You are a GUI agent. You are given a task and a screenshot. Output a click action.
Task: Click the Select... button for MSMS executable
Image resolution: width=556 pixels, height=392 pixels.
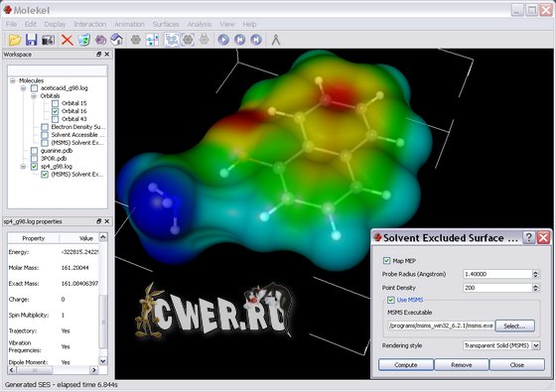pos(515,326)
